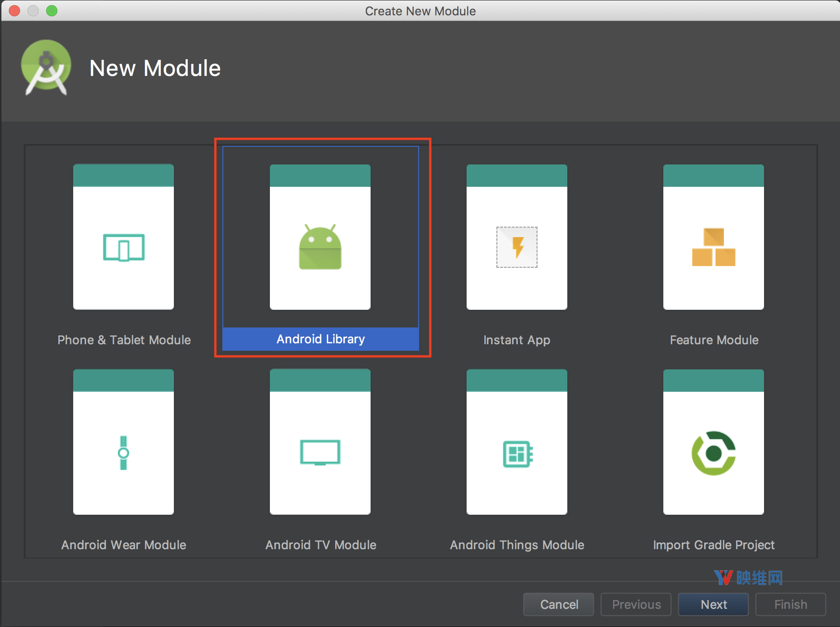
Task: Minimize the window with the grey button
Action: [x=33, y=10]
